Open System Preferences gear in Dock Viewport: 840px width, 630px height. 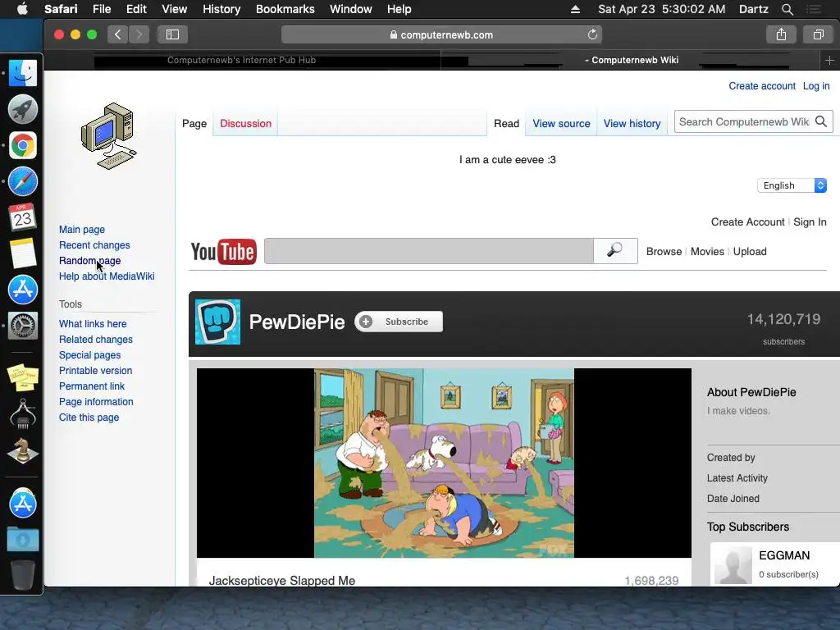[22, 325]
